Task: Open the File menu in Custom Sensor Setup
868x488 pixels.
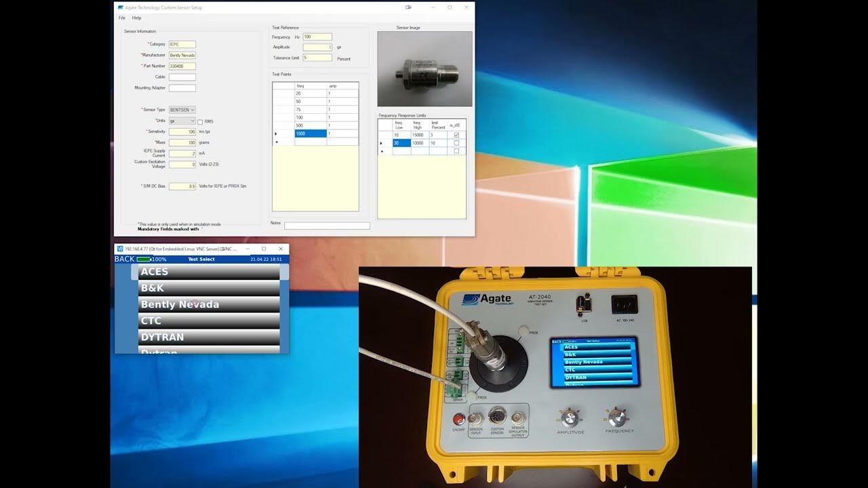Action: 122,18
